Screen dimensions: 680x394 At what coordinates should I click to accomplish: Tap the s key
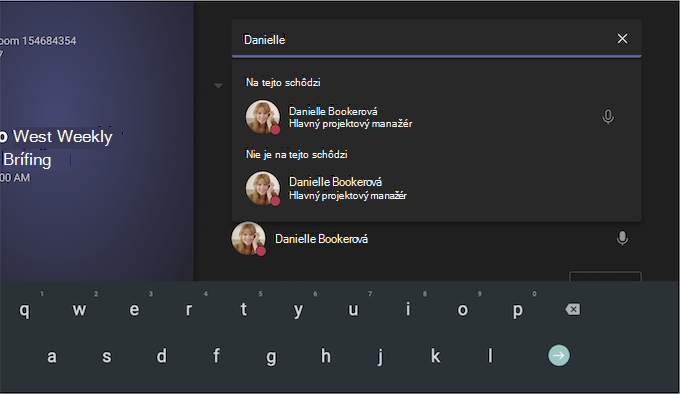point(107,356)
